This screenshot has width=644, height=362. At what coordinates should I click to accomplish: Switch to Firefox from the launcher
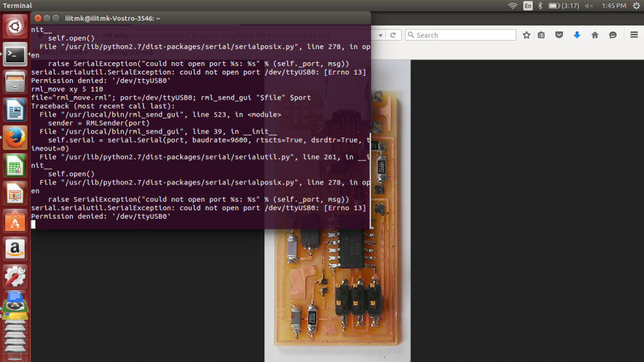click(x=15, y=137)
